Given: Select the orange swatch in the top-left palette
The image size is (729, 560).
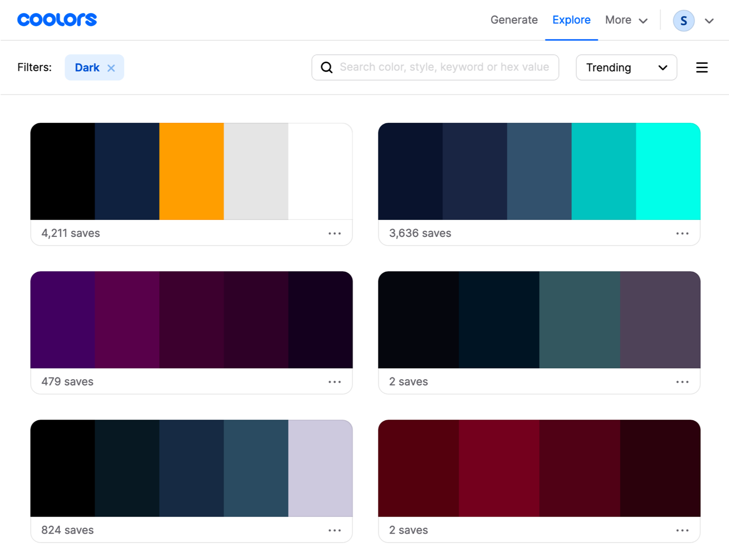Looking at the screenshot, I should tap(191, 171).
